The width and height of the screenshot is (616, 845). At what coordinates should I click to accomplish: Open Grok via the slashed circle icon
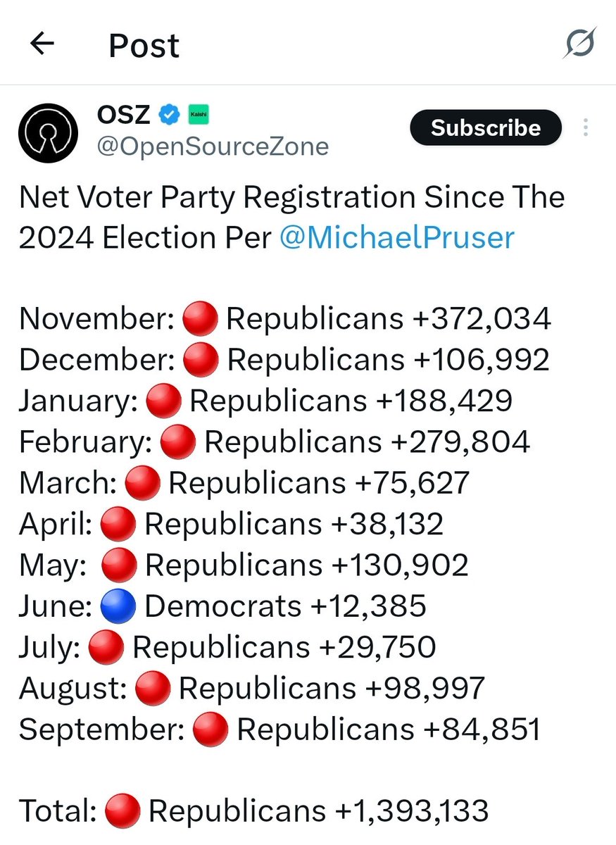(x=581, y=44)
